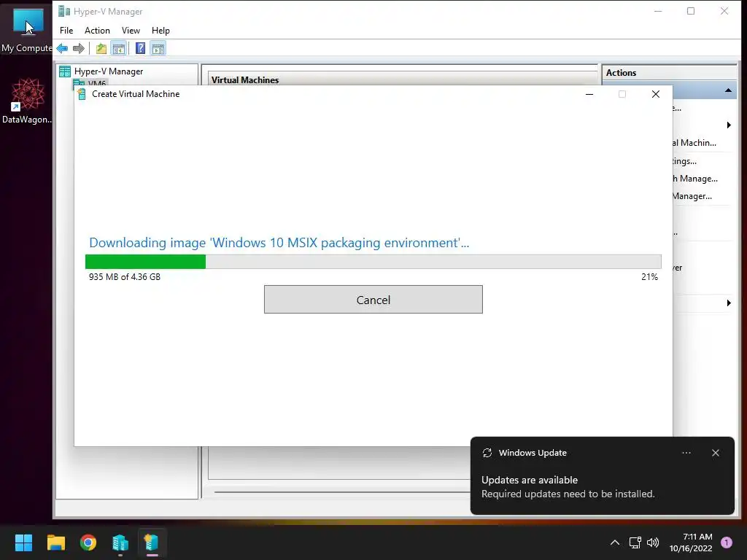Click the 'tings...' action in Actions pane
Viewport: 747px width, 560px height.
[x=684, y=161]
